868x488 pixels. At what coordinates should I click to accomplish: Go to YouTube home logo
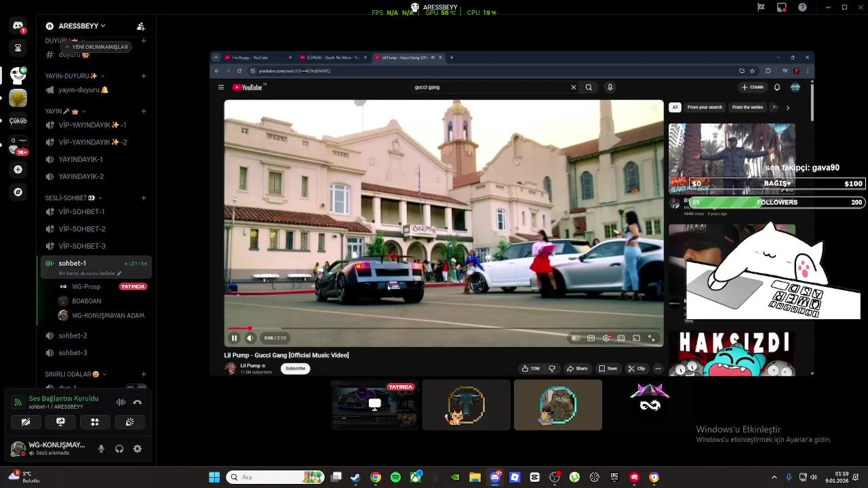(x=248, y=87)
